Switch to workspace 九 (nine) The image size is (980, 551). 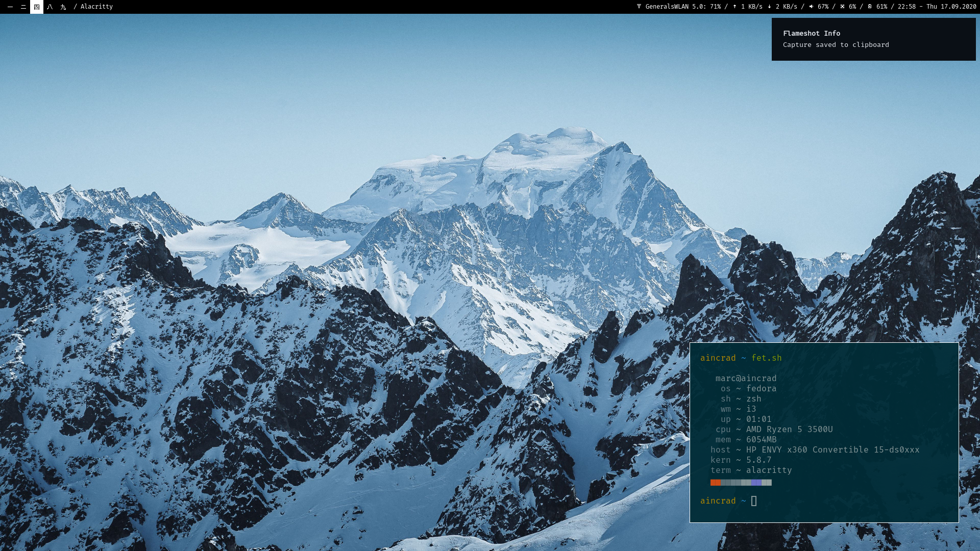coord(63,7)
